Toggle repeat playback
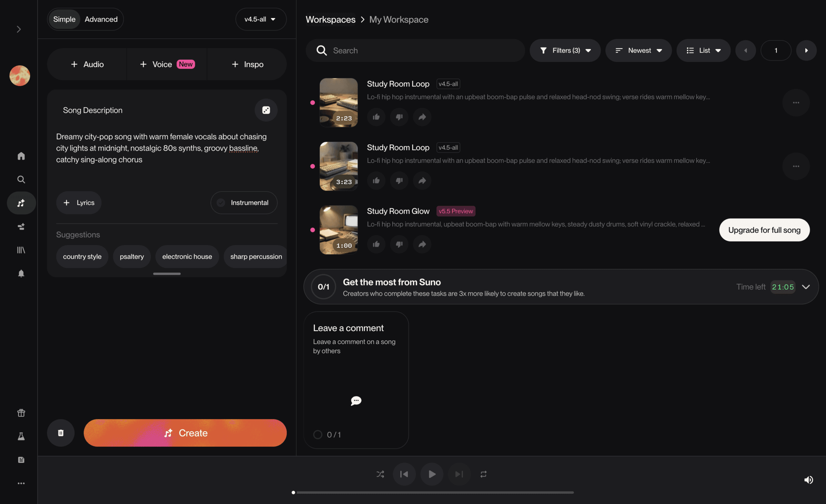Screen dimensions: 826x504 pos(483,474)
